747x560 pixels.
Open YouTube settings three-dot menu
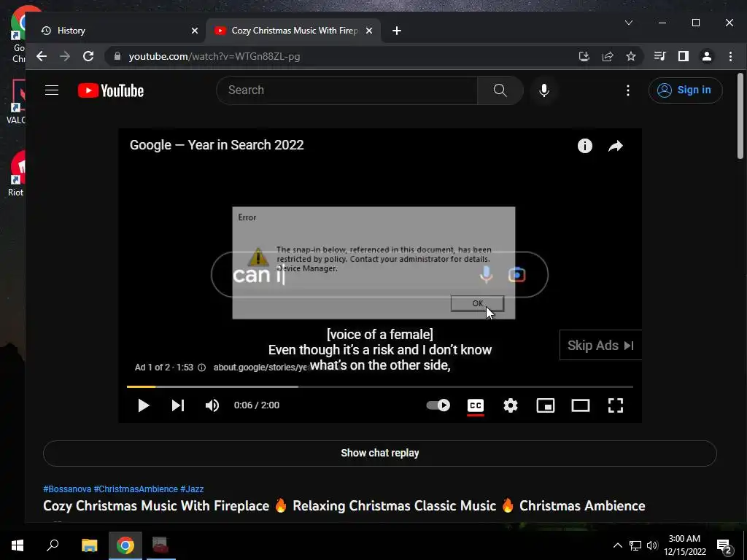pyautogui.click(x=628, y=90)
